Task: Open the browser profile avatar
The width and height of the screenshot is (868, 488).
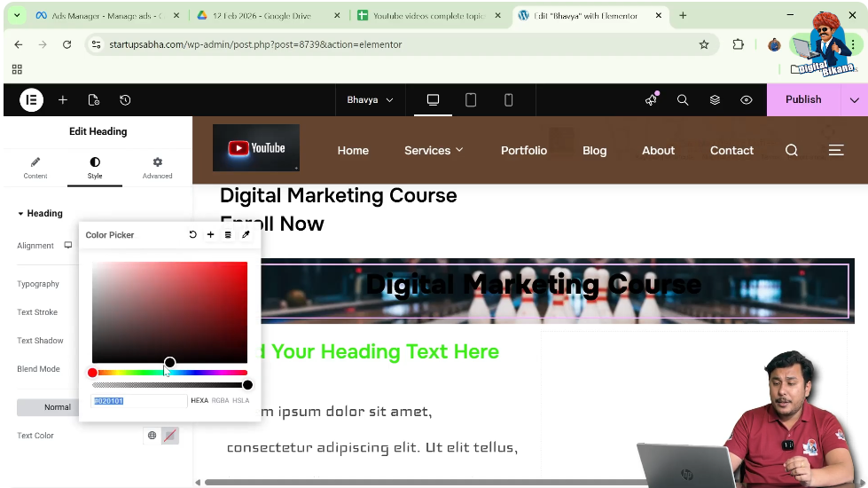Action: click(774, 44)
